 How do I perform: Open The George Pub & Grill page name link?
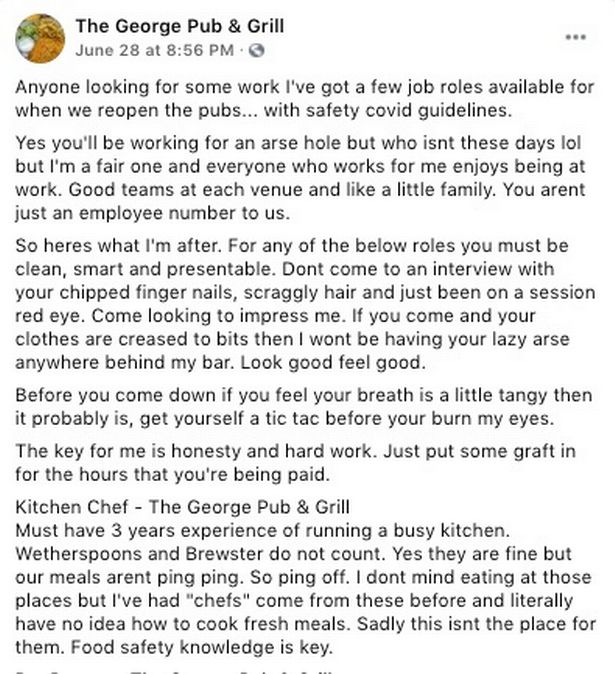coord(180,26)
